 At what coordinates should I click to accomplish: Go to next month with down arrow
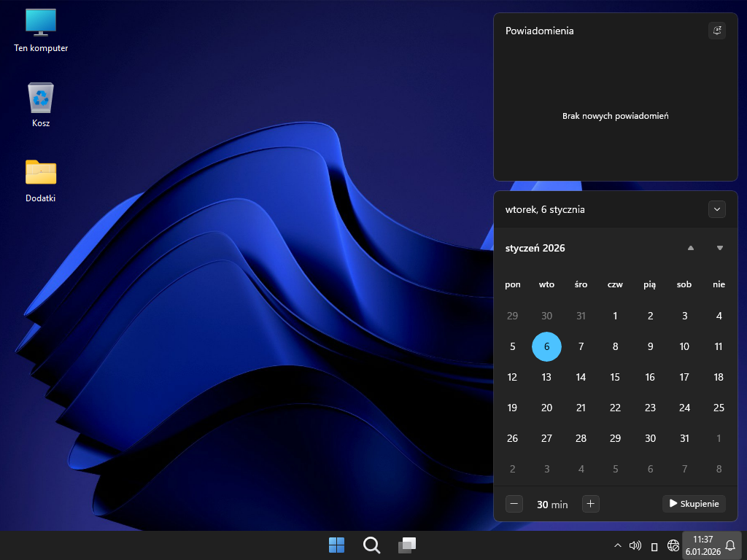tap(719, 248)
